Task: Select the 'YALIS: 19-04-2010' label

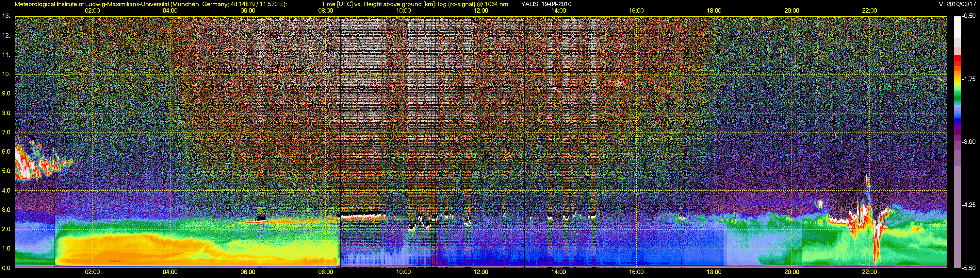Action: point(546,4)
